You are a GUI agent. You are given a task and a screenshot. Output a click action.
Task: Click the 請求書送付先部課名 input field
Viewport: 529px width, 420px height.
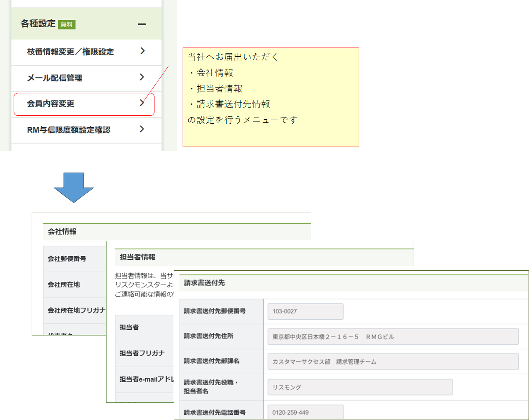pos(393,362)
